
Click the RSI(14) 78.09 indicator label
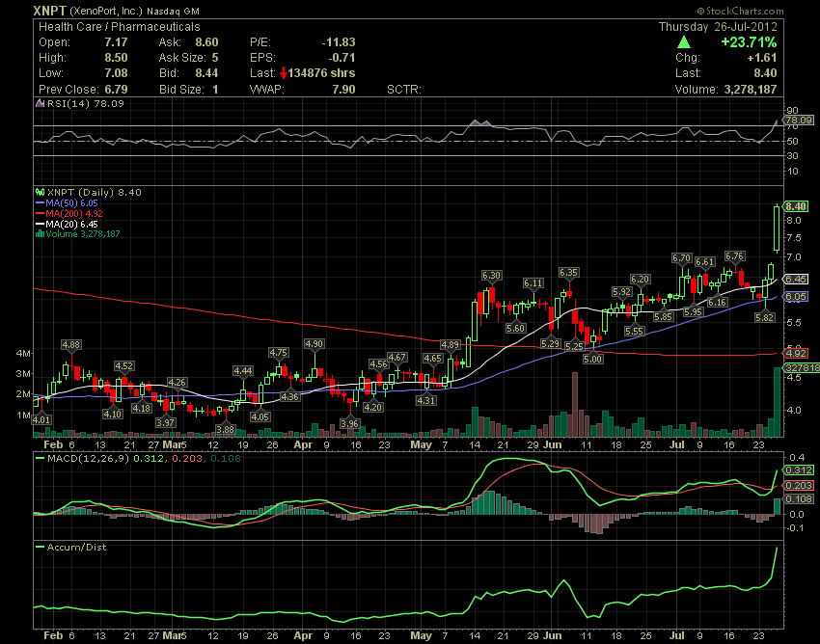pos(86,103)
